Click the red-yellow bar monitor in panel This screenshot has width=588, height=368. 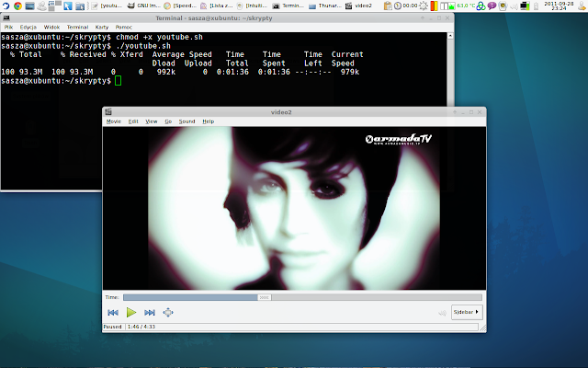[435, 6]
